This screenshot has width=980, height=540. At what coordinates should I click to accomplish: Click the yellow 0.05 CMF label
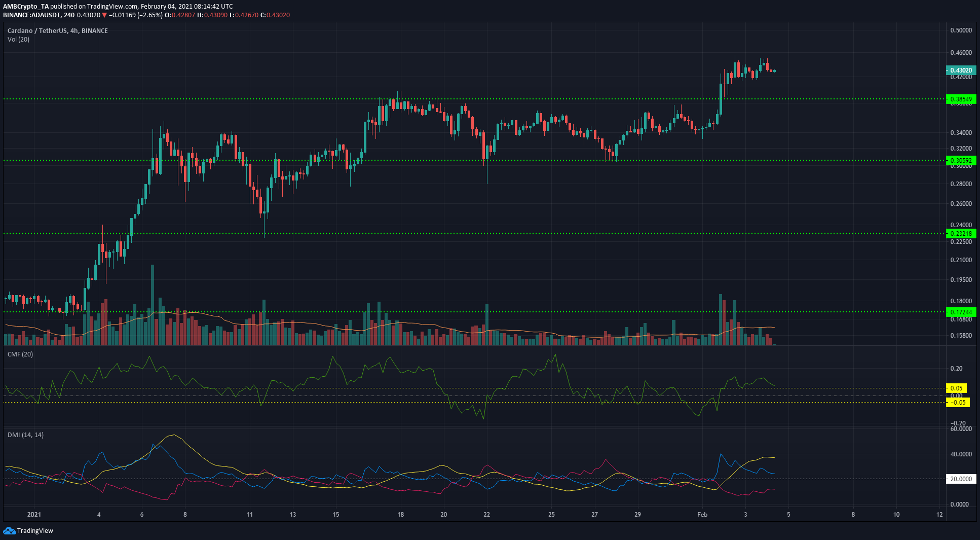point(956,388)
